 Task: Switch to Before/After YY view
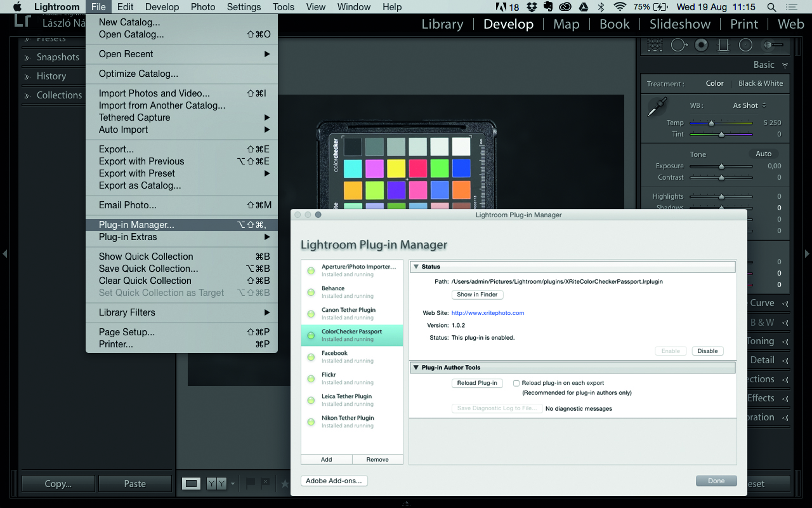[217, 484]
